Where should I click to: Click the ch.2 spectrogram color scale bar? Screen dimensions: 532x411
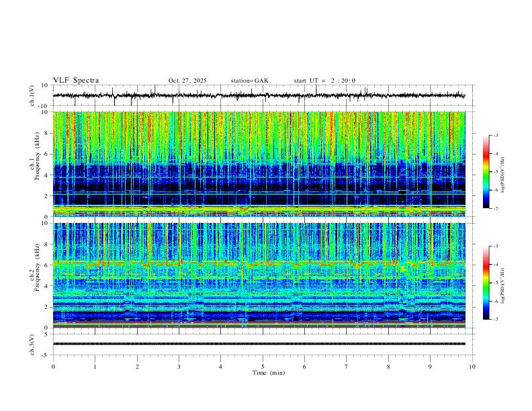click(x=486, y=283)
